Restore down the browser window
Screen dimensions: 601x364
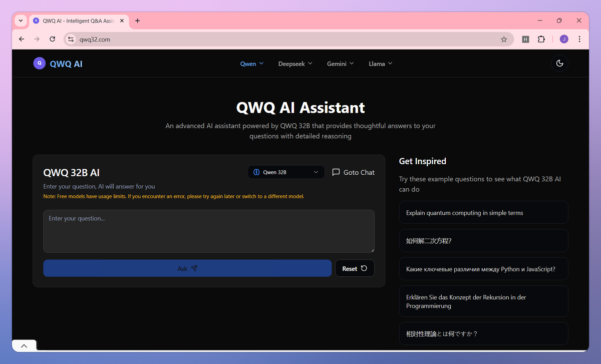(x=559, y=21)
